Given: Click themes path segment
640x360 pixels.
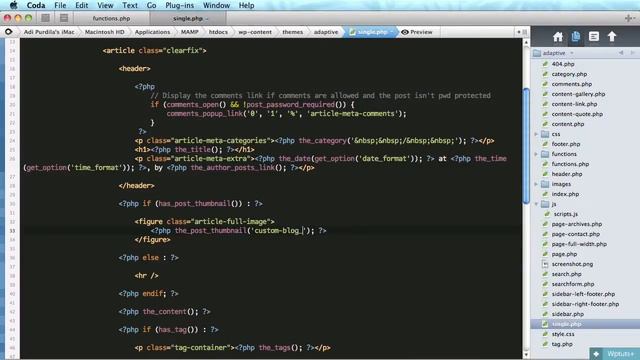Looking at the screenshot, I should coord(293,32).
